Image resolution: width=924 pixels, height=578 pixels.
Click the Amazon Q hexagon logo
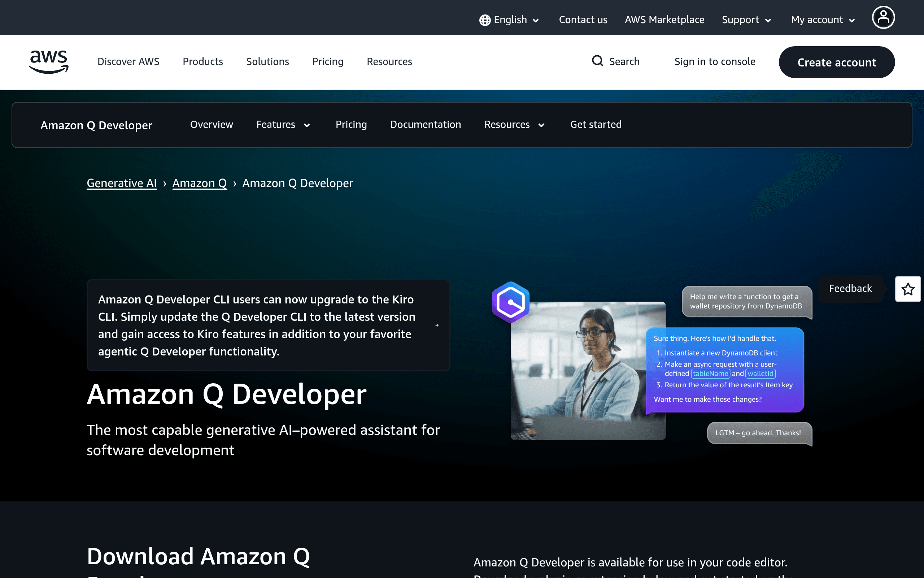pos(511,302)
